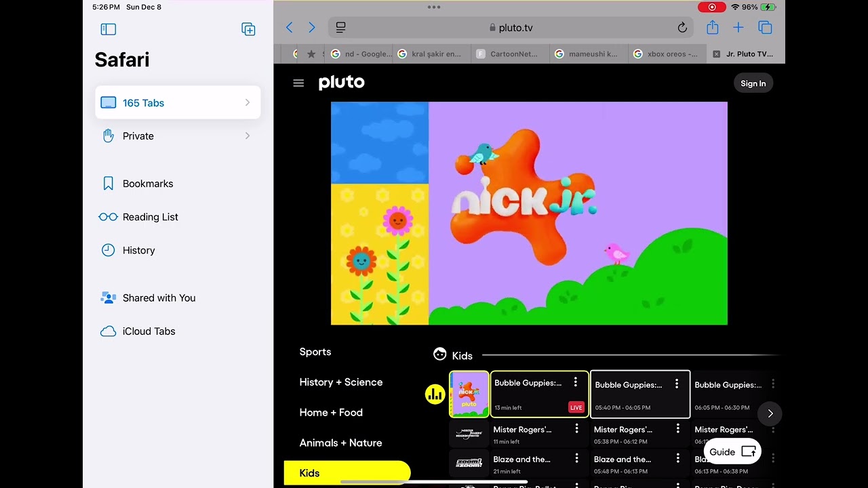The image size is (868, 488).
Task: Go back with the Safari back arrow
Action: pyautogui.click(x=290, y=28)
